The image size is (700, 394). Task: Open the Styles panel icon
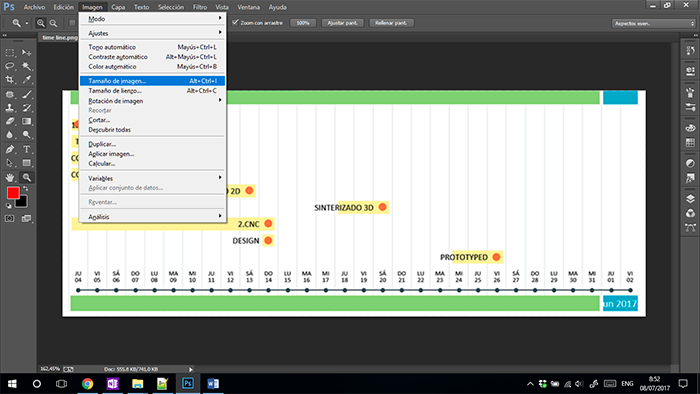[x=690, y=178]
